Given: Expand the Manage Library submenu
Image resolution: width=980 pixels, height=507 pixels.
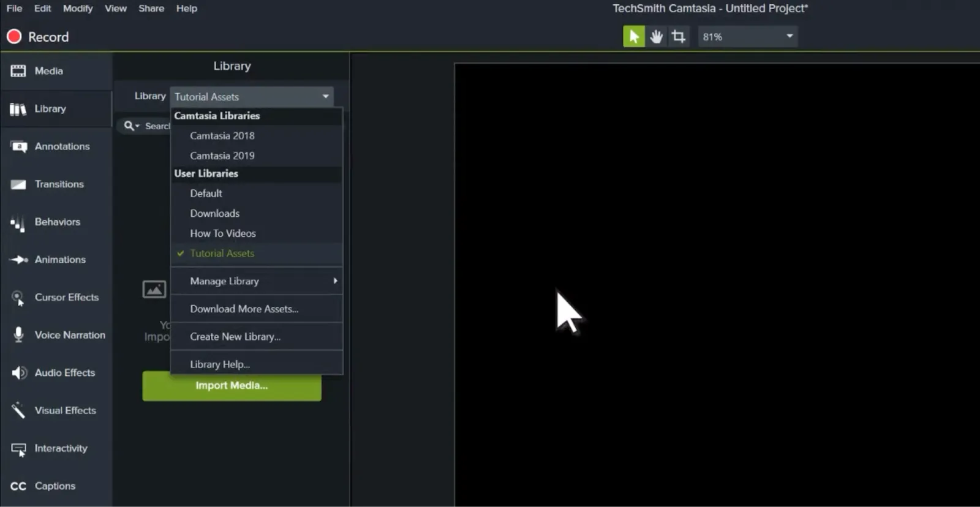Looking at the screenshot, I should point(257,281).
